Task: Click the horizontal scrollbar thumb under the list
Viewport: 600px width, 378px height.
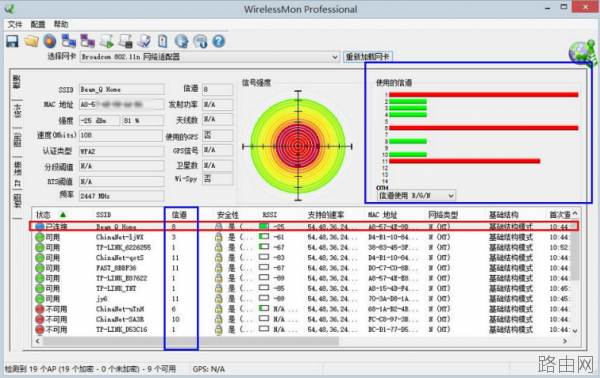Action: (x=191, y=340)
